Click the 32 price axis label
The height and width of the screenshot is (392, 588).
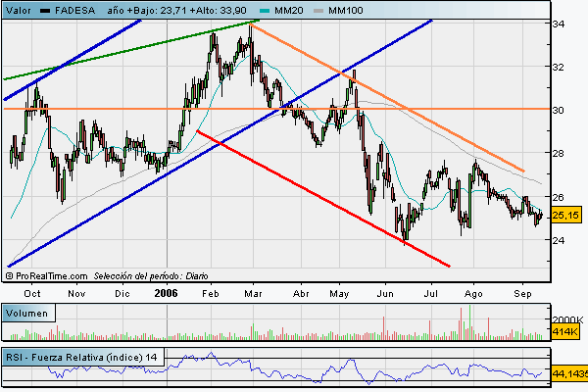click(x=558, y=68)
